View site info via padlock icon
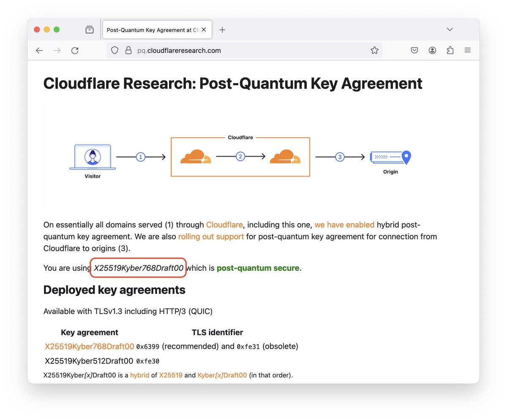 tap(128, 51)
